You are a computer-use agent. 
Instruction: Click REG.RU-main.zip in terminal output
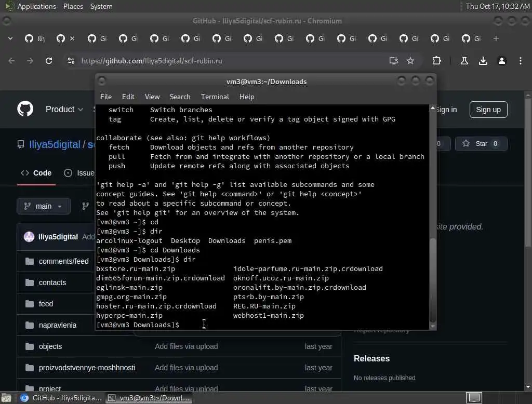264,306
